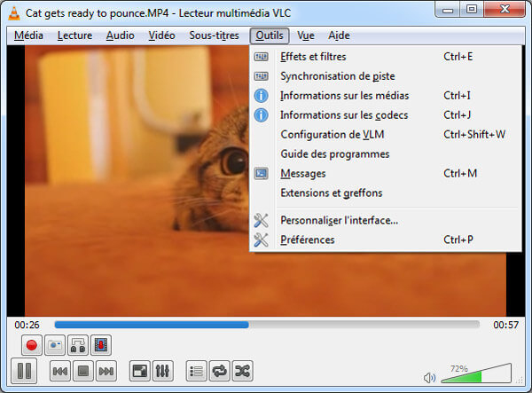Screen dimensions: 532x393
Task: Select Personnaliser l'interface… entry
Action: 386,220
